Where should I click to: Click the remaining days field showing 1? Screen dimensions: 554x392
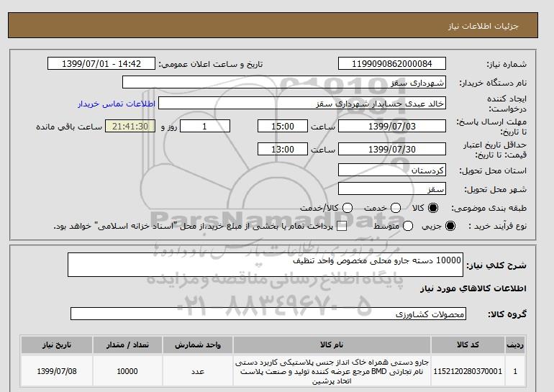[205, 126]
